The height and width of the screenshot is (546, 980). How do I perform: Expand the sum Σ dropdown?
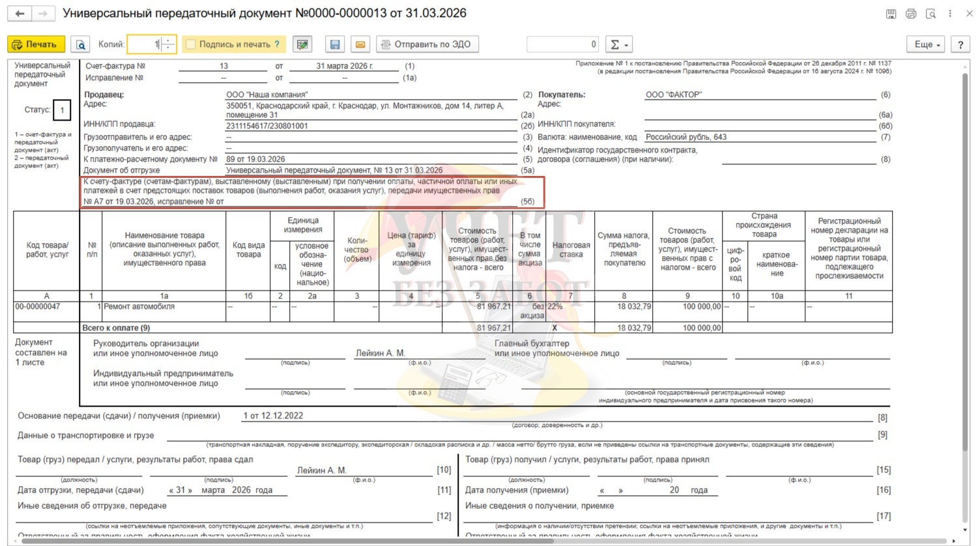click(x=618, y=44)
